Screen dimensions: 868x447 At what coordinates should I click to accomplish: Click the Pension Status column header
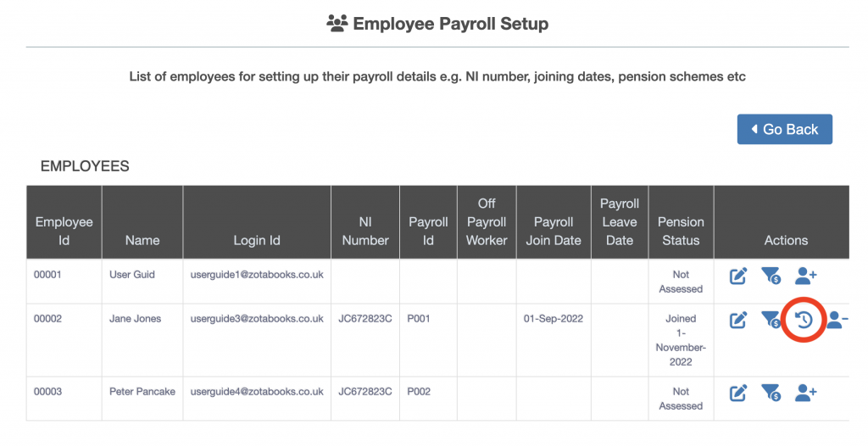point(681,231)
